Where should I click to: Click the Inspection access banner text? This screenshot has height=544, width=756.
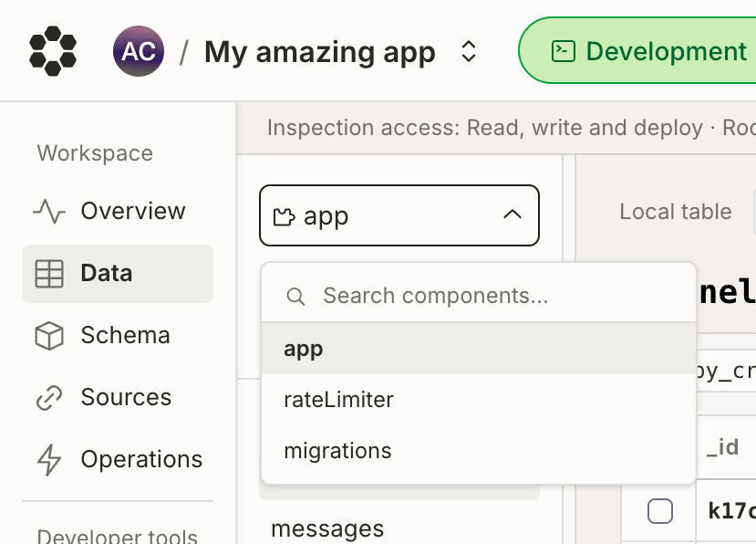click(x=511, y=128)
